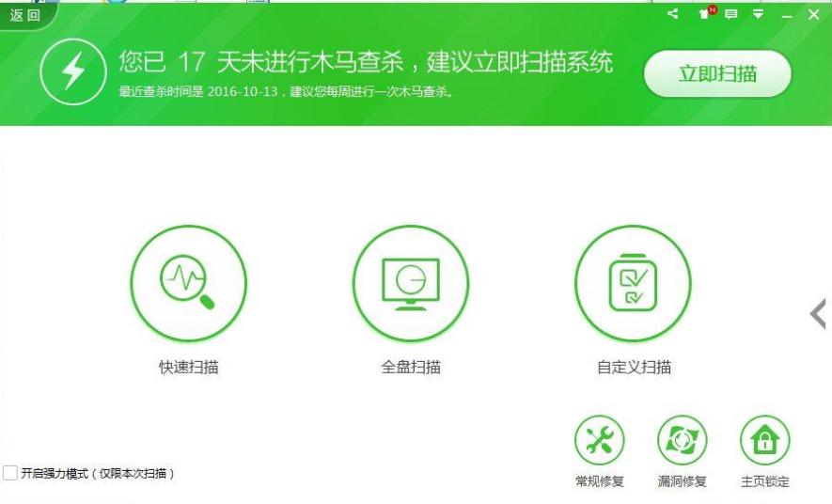Go back using the 返回 button

click(x=24, y=16)
